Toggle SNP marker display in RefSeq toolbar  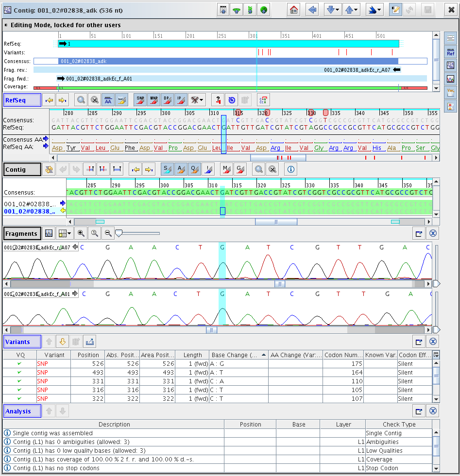click(x=140, y=100)
